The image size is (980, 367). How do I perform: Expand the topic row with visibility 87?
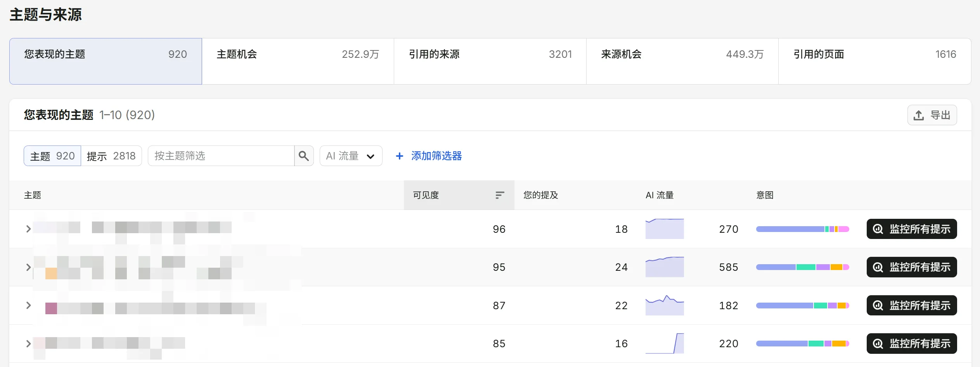(x=28, y=305)
